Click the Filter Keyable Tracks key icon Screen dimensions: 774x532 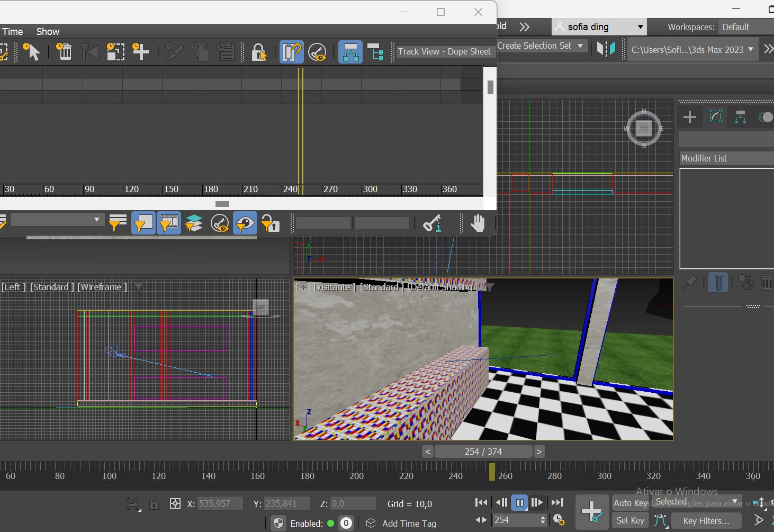pyautogui.click(x=219, y=223)
